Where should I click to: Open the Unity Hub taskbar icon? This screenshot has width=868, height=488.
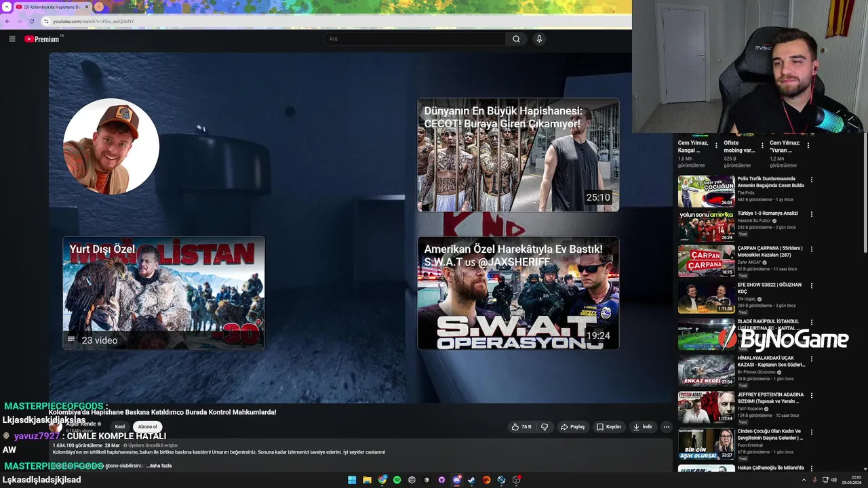click(x=412, y=480)
